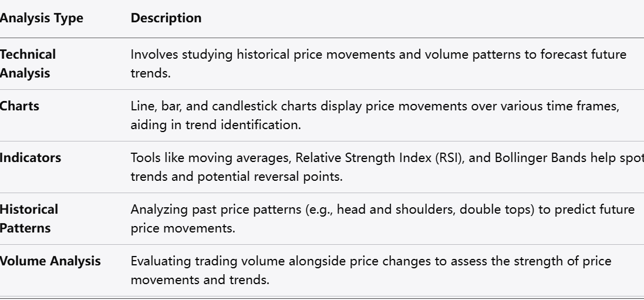The width and height of the screenshot is (644, 300).
Task: Click the "Analysis Type" column header
Action: (41, 18)
